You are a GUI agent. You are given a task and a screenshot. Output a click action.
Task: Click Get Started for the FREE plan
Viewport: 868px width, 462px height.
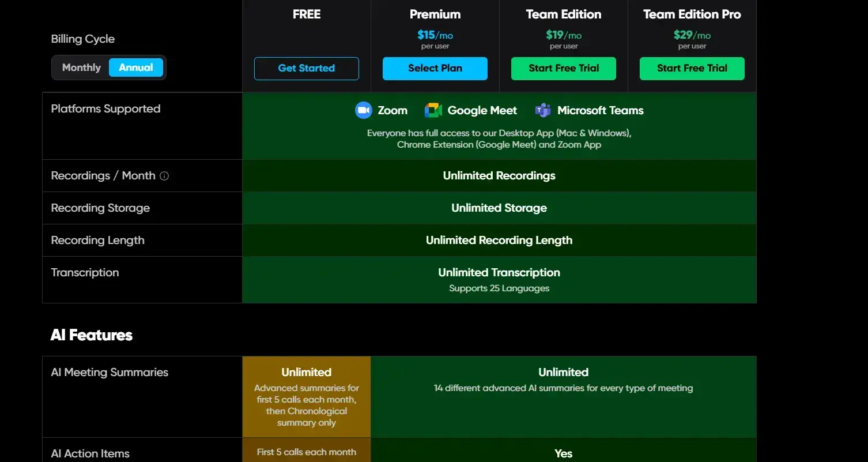pos(306,68)
